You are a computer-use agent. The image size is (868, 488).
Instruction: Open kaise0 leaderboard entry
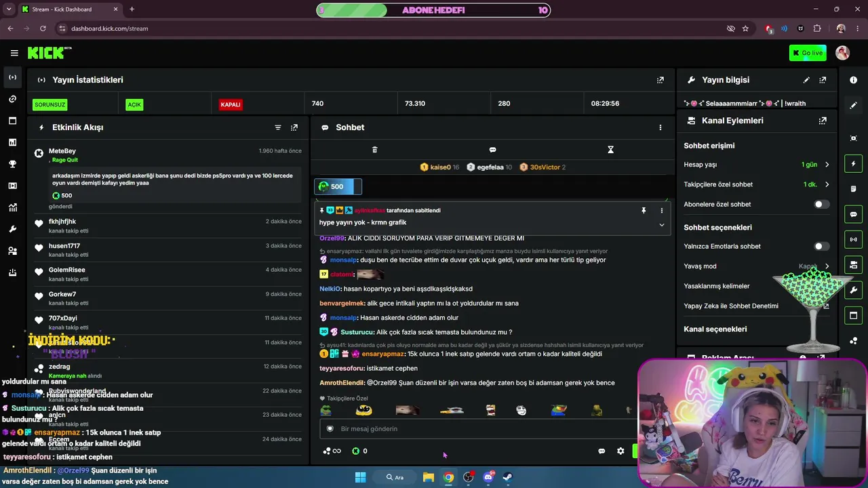pos(439,167)
